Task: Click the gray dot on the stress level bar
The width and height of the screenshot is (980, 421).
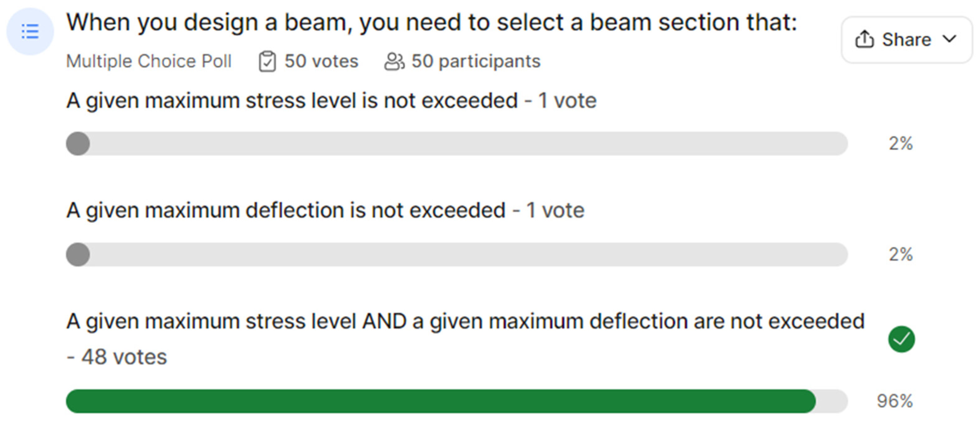Action: [x=78, y=143]
